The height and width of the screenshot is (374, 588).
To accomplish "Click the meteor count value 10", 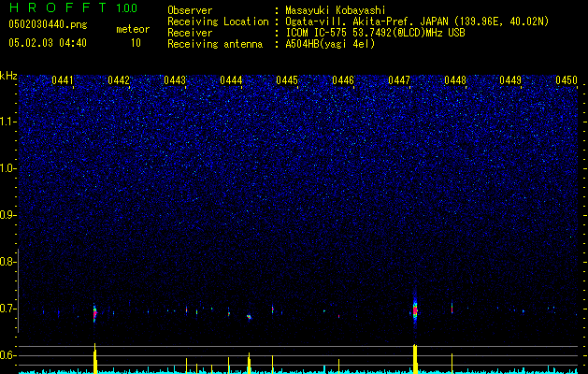I will pos(136,43).
